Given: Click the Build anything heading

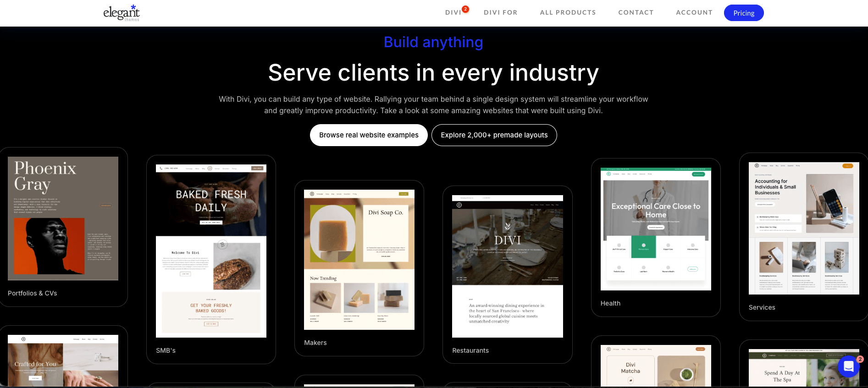Looking at the screenshot, I should 433,42.
